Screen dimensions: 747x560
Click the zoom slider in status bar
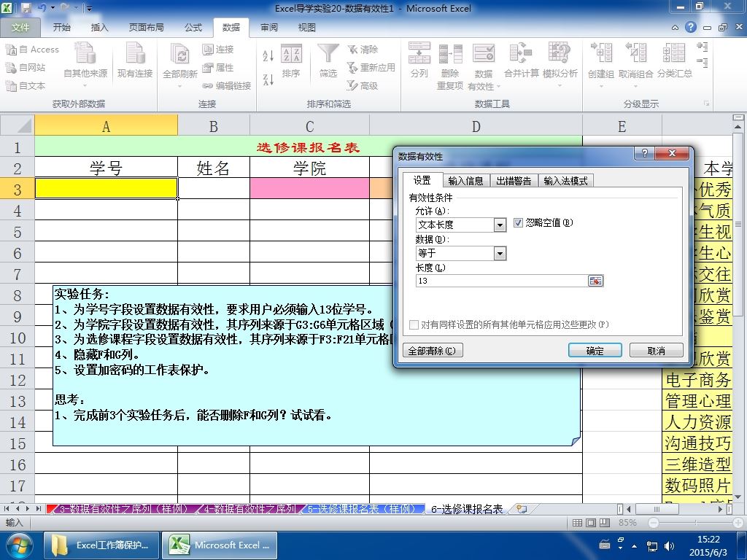click(697, 523)
